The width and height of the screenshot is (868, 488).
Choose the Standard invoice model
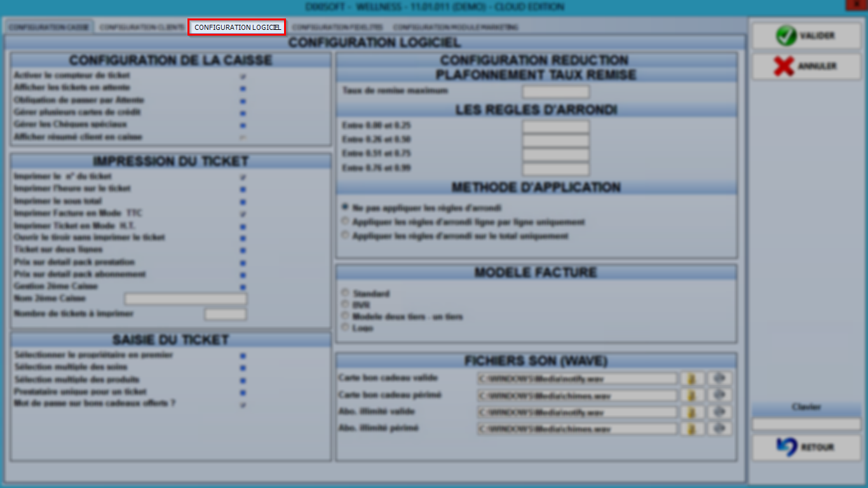point(346,293)
